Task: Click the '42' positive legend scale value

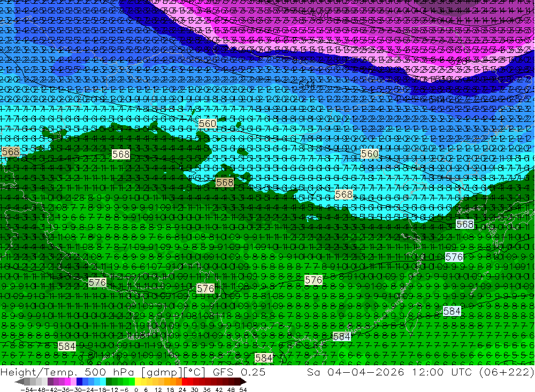Action: [x=219, y=390]
